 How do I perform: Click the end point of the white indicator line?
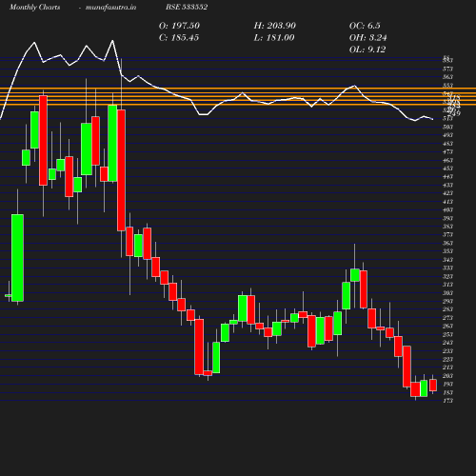point(433,119)
